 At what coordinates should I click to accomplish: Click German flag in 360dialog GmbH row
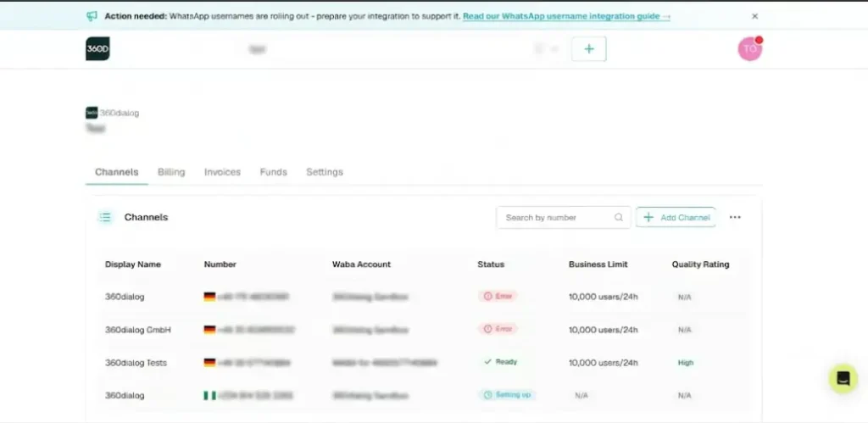tap(210, 330)
